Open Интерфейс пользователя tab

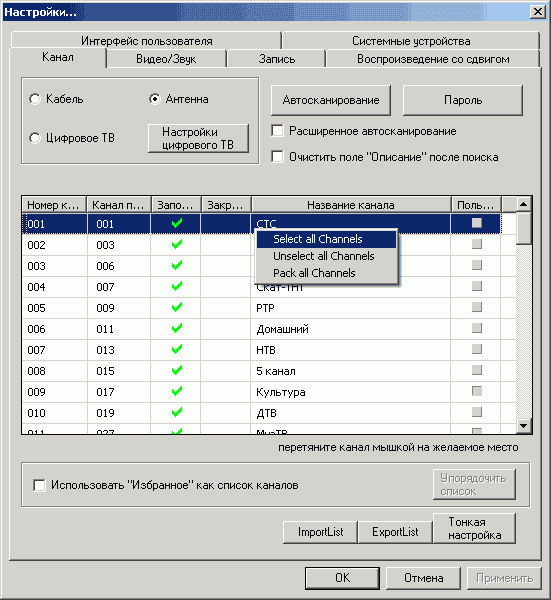(x=147, y=41)
